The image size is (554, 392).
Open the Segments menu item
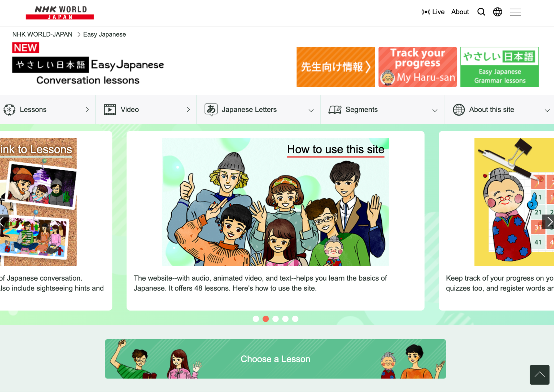pos(382,110)
